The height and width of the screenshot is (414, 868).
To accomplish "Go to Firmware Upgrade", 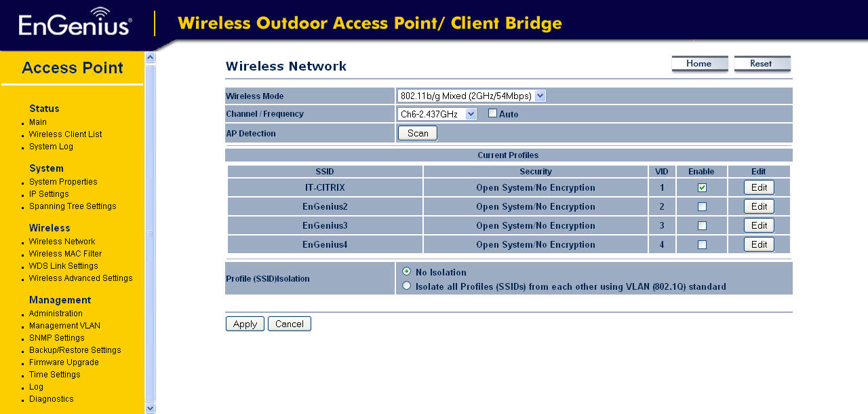I will (x=64, y=362).
